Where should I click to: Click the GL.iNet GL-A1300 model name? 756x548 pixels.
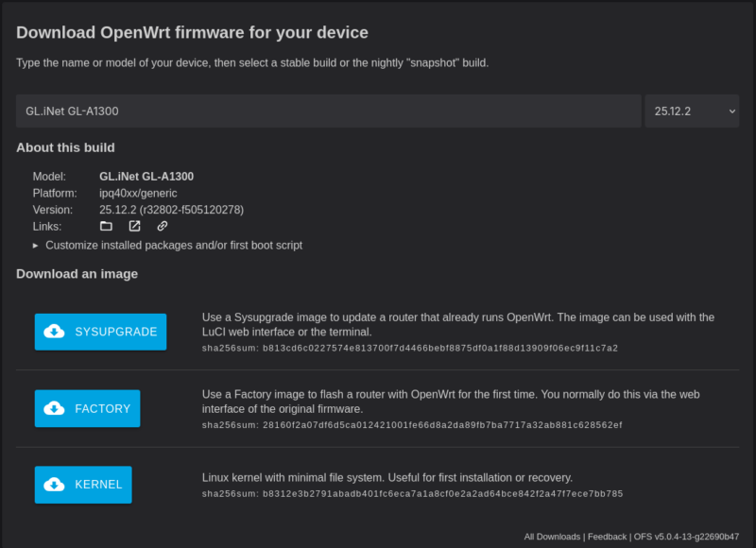(x=146, y=176)
